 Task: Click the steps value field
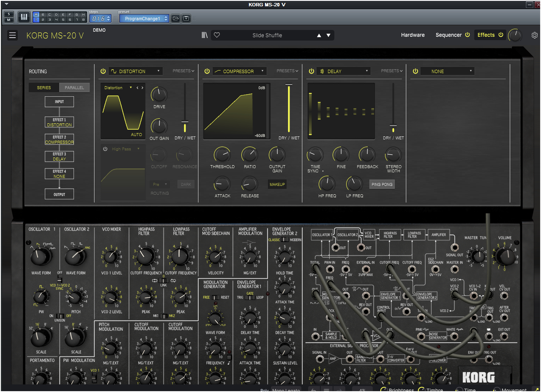100,19
